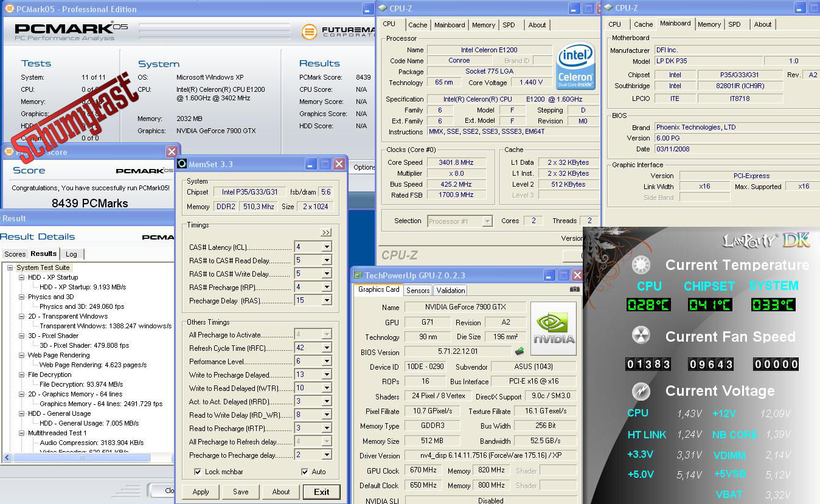Click MemSet expand timings arrow button
Viewport: 820px width, 504px height.
point(327,232)
